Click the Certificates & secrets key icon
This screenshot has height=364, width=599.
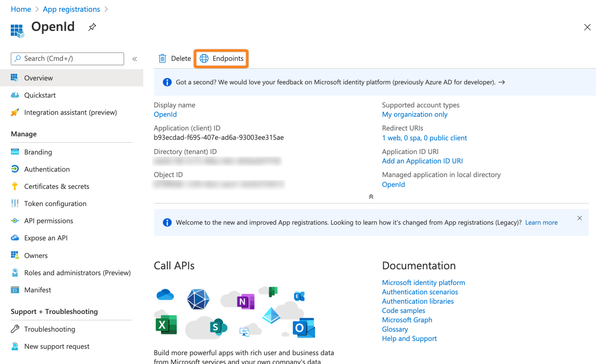[x=15, y=186]
